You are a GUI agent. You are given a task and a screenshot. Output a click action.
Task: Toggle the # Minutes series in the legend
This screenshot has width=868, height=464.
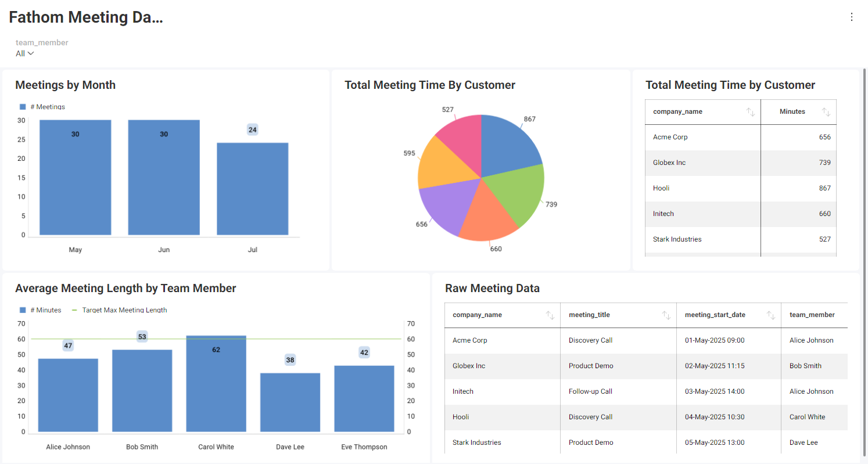point(40,310)
